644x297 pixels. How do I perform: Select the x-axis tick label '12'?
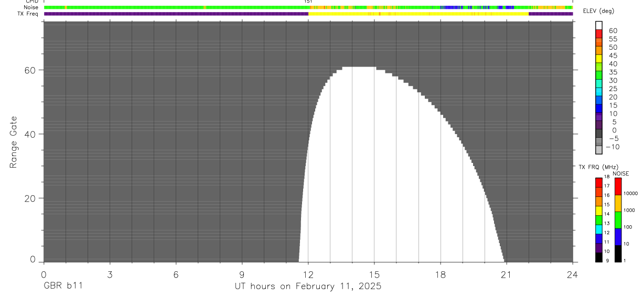tap(308, 274)
